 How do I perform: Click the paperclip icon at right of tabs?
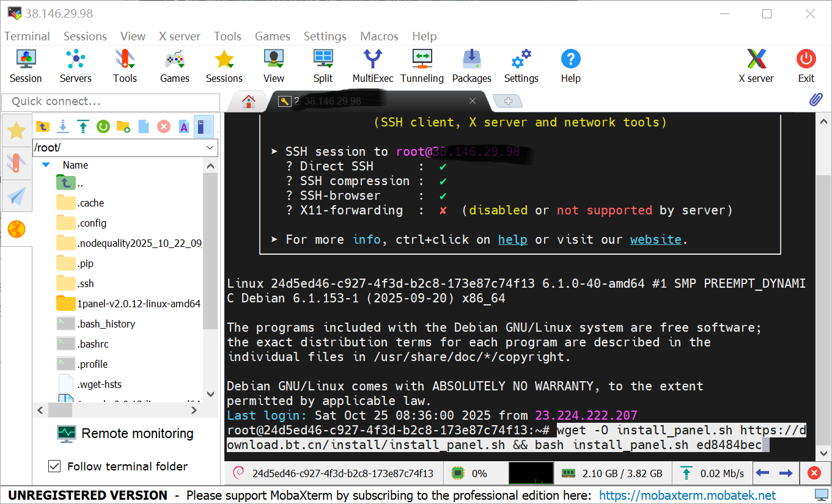coord(815,100)
